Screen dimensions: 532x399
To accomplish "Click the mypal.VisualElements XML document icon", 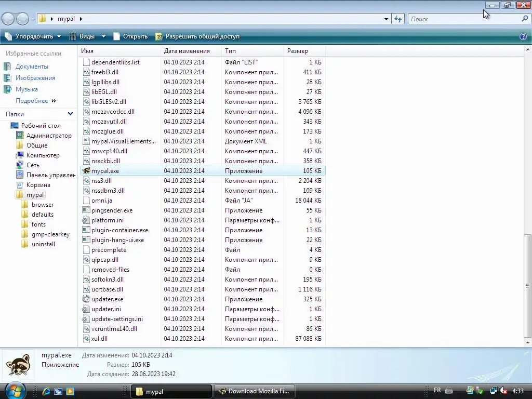I will click(86, 141).
